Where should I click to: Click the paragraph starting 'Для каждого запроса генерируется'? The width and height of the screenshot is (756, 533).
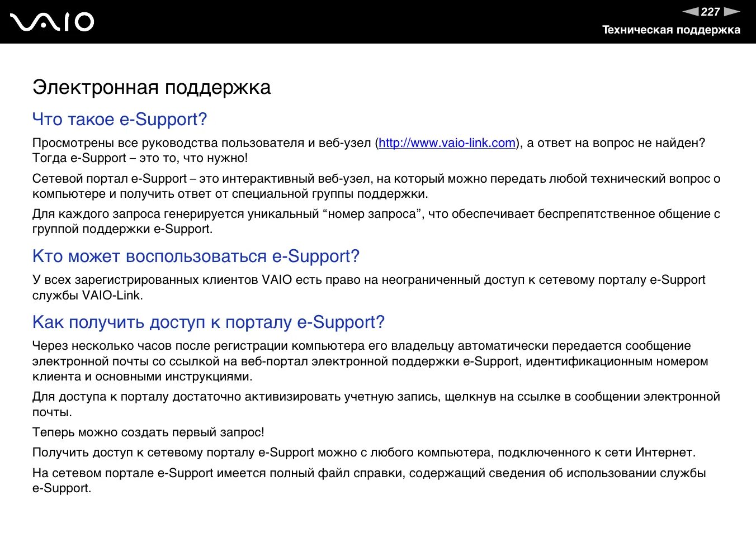pos(376,222)
